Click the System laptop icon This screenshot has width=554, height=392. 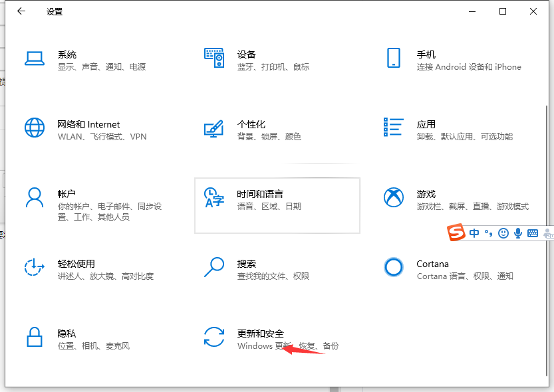point(35,58)
